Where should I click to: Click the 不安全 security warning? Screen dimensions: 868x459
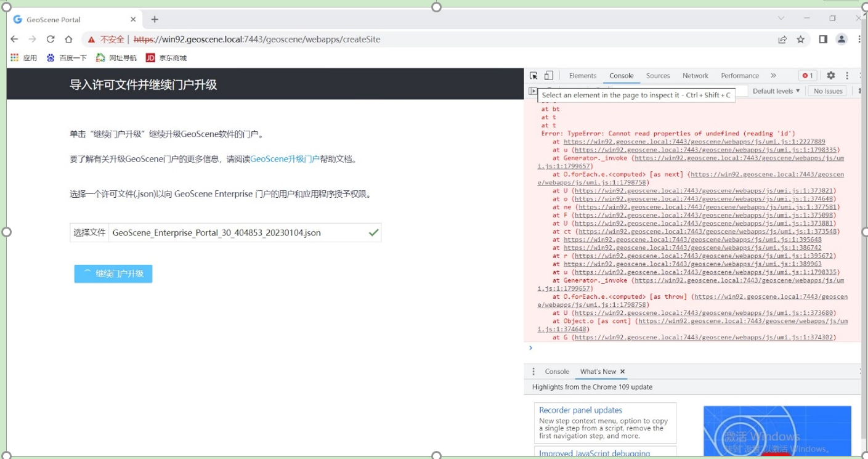coord(106,39)
